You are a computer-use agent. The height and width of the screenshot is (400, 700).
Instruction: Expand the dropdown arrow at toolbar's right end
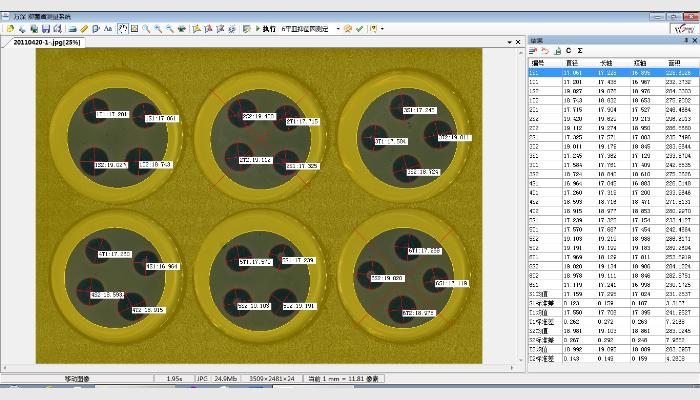point(382,29)
